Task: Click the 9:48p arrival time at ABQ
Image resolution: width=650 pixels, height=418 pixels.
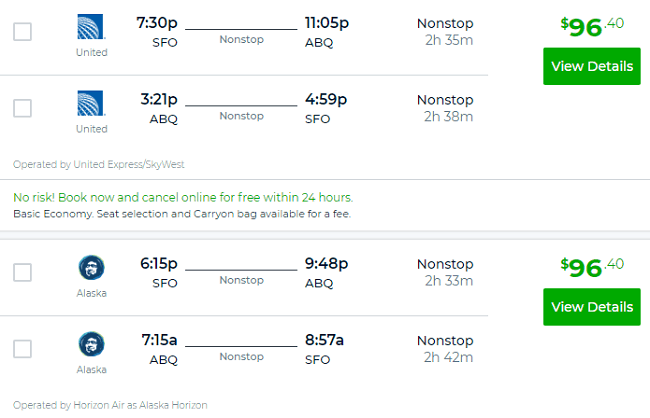Action: [x=326, y=264]
